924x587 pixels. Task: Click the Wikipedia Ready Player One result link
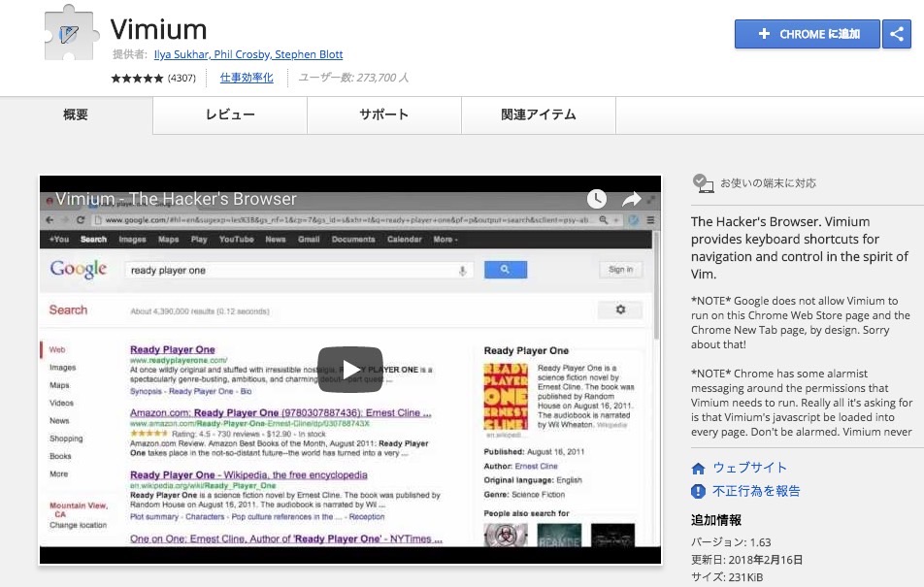[x=248, y=475]
